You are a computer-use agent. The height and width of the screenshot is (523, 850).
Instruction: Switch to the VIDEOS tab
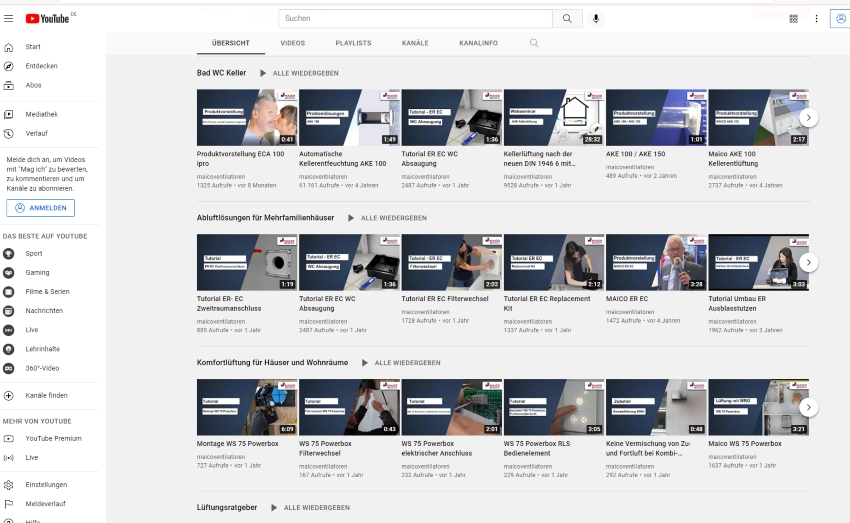(x=293, y=43)
